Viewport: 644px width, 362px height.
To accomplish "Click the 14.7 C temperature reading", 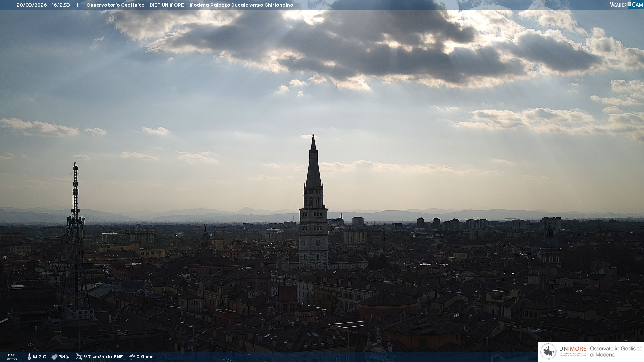I will [39, 357].
